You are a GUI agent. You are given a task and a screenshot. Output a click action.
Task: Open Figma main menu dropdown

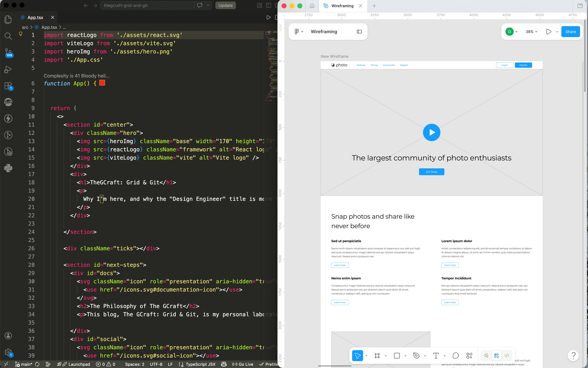point(299,32)
